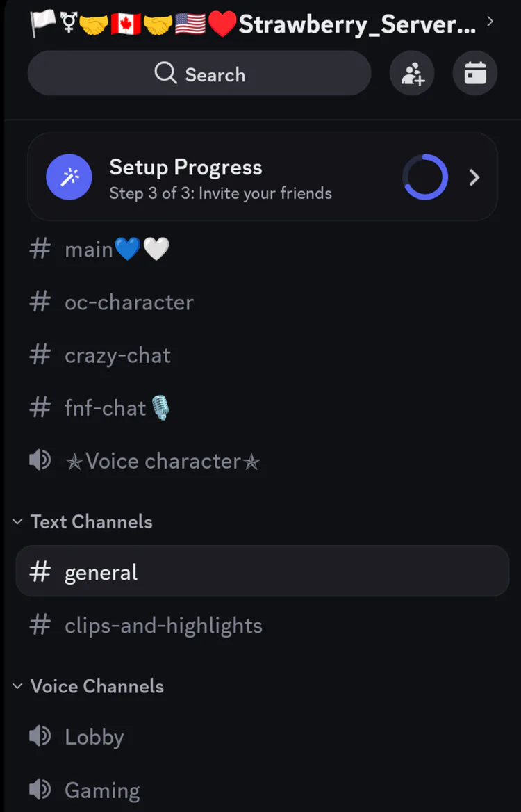Viewport: 521px width, 812px height.
Task: Click the Strawberry_Server title text
Action: (x=357, y=24)
